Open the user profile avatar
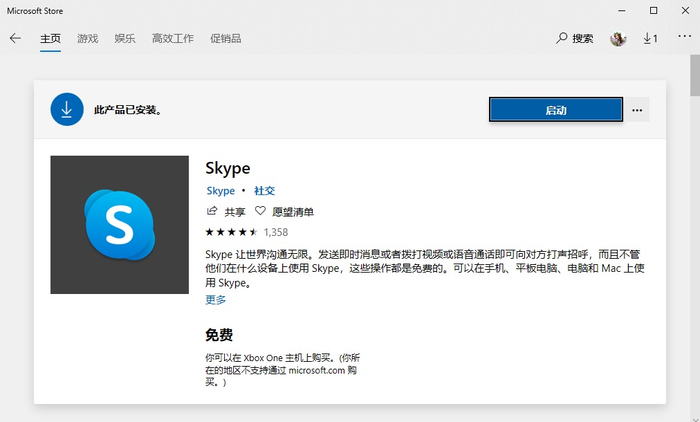The image size is (700, 422). pos(618,39)
